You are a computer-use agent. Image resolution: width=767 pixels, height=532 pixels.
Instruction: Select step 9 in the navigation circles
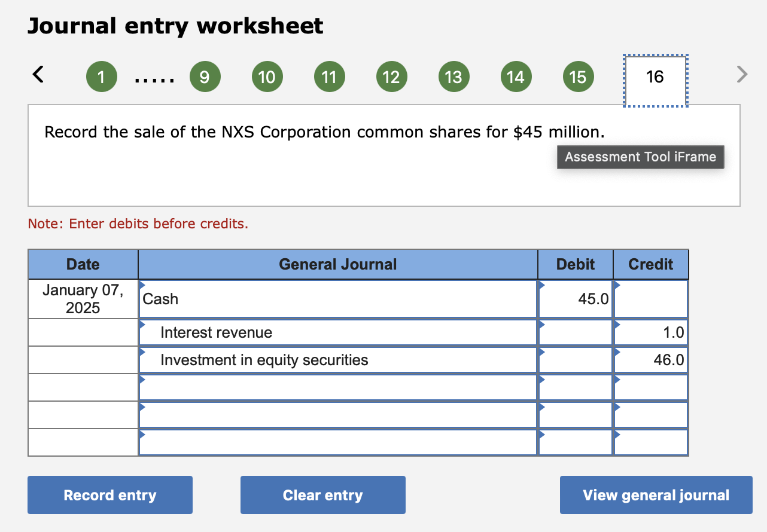point(205,76)
